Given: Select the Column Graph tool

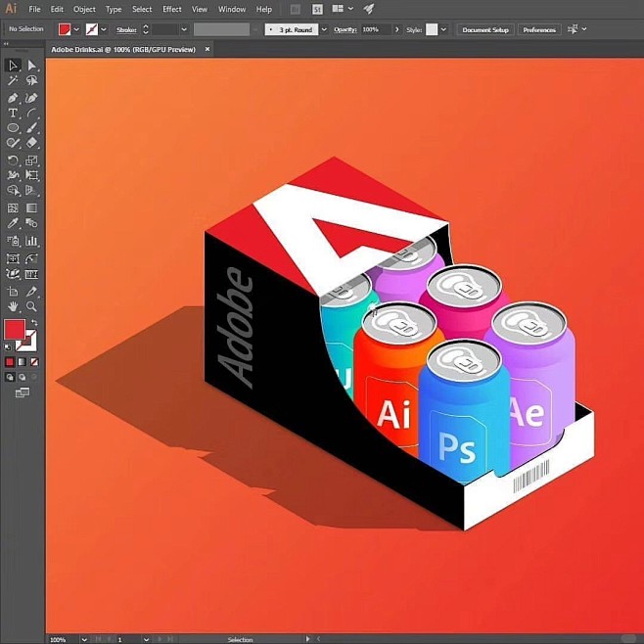Looking at the screenshot, I should (x=31, y=241).
